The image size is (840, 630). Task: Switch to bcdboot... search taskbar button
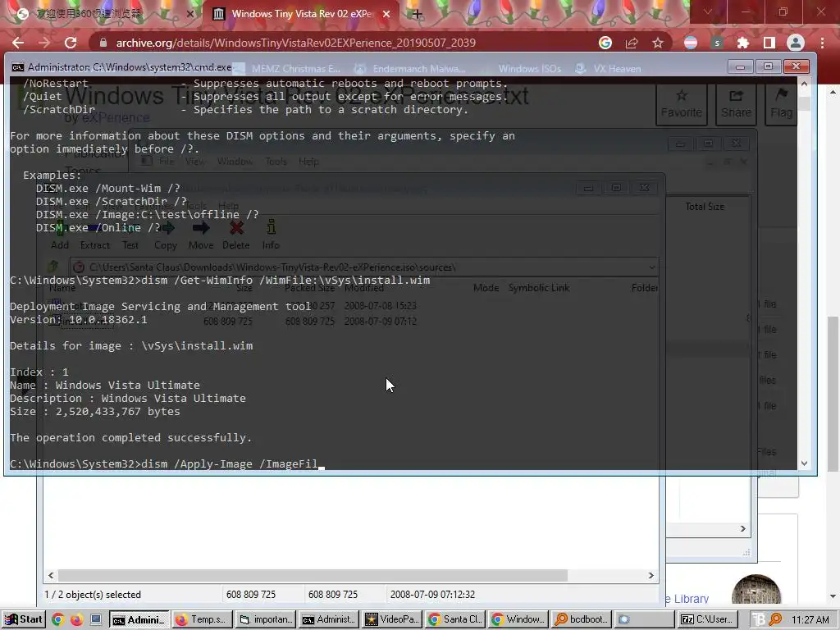582,620
